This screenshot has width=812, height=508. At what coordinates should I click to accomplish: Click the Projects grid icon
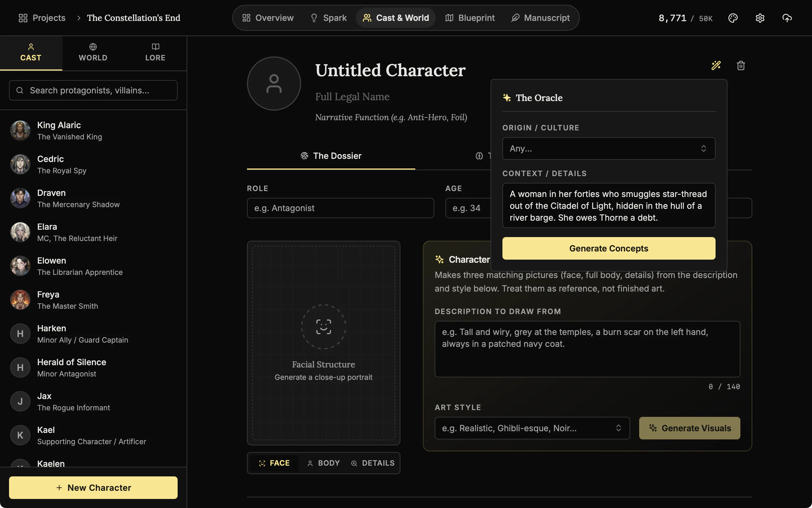23,18
